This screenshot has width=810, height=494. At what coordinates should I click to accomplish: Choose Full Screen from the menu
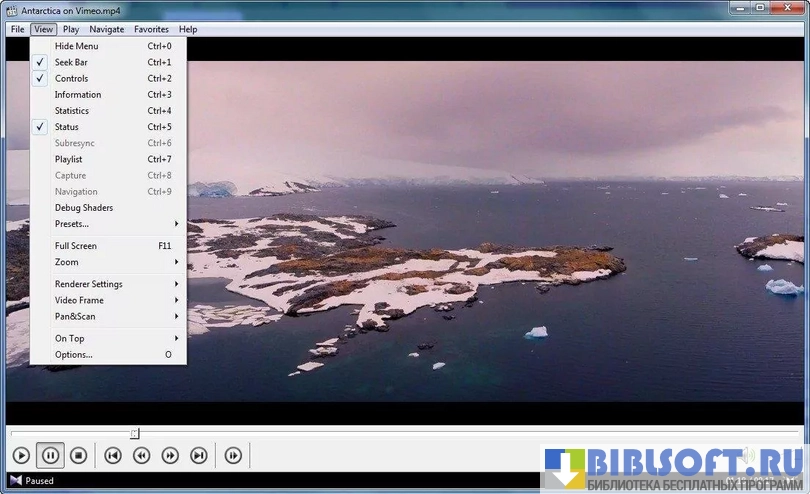76,246
